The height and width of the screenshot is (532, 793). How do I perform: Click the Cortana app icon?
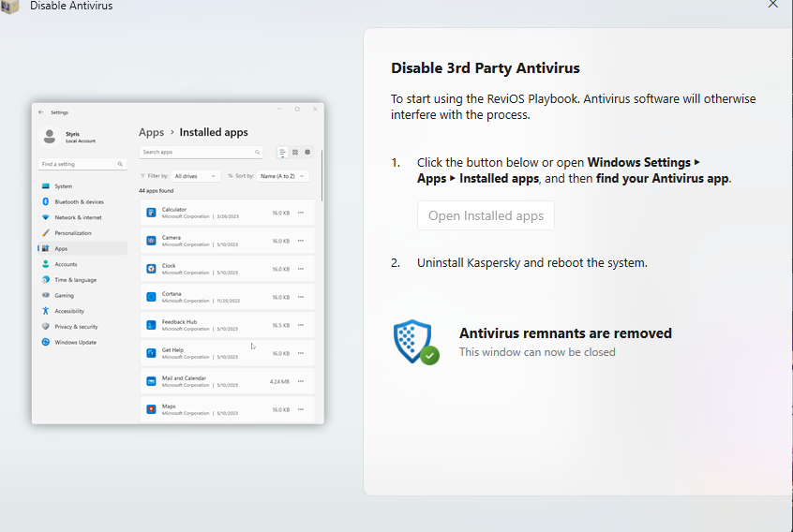(x=151, y=297)
